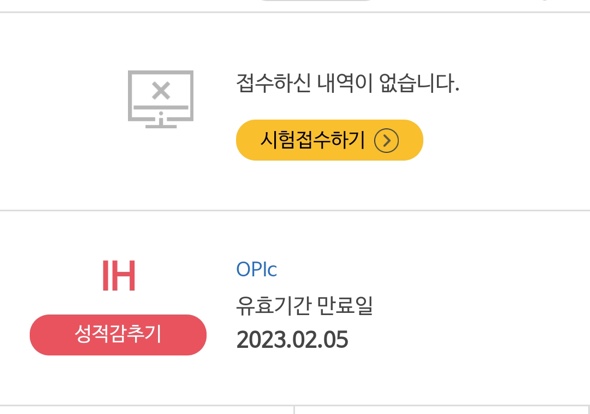Select the bottom-right tab cell below the date
The image size is (590, 414).
442,410
